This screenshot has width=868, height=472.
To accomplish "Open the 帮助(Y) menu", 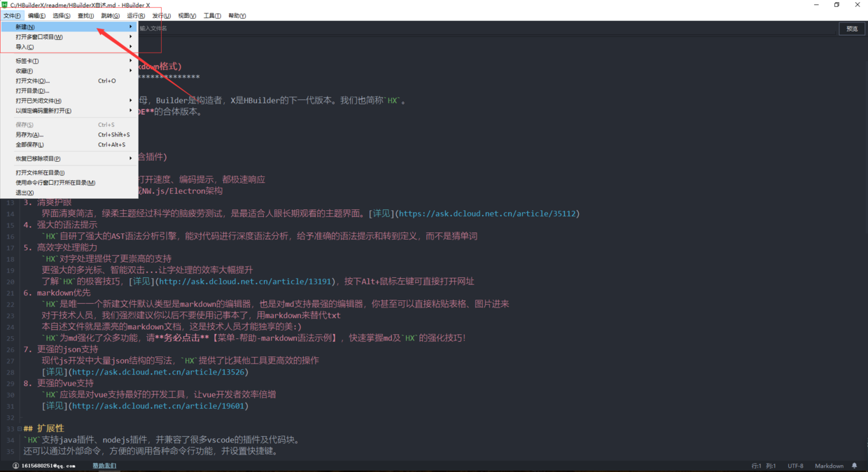I will point(237,15).
